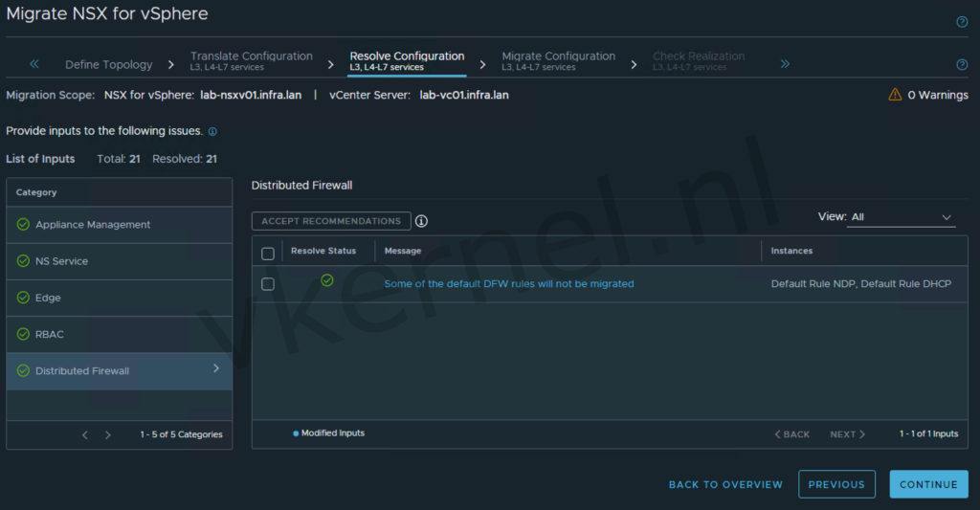Viewport: 980px width, 510px height.
Task: Go to next page of categories
Action: coord(108,434)
